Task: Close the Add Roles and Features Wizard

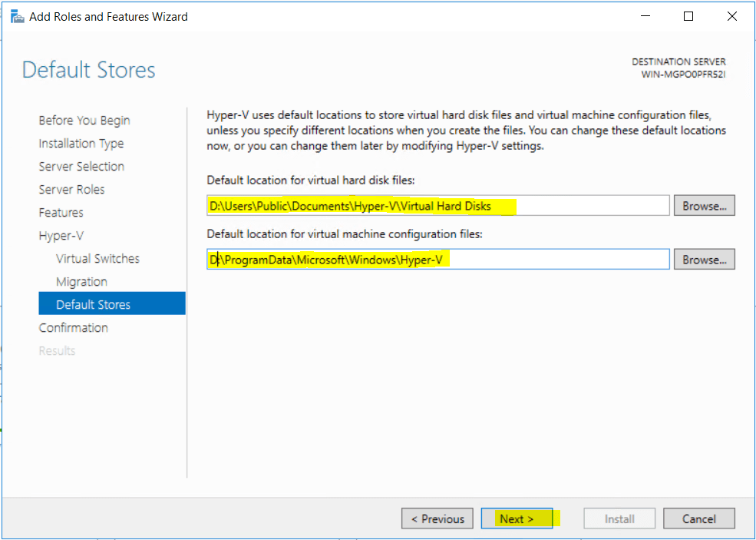Action: [x=731, y=16]
